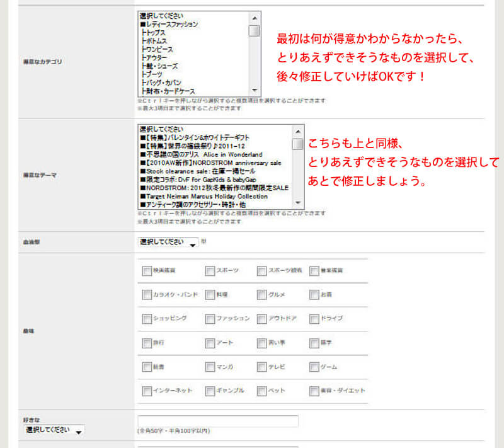This screenshot has width=504, height=448.
Task: Open the 好きな dropdown selector
Action: [53, 430]
